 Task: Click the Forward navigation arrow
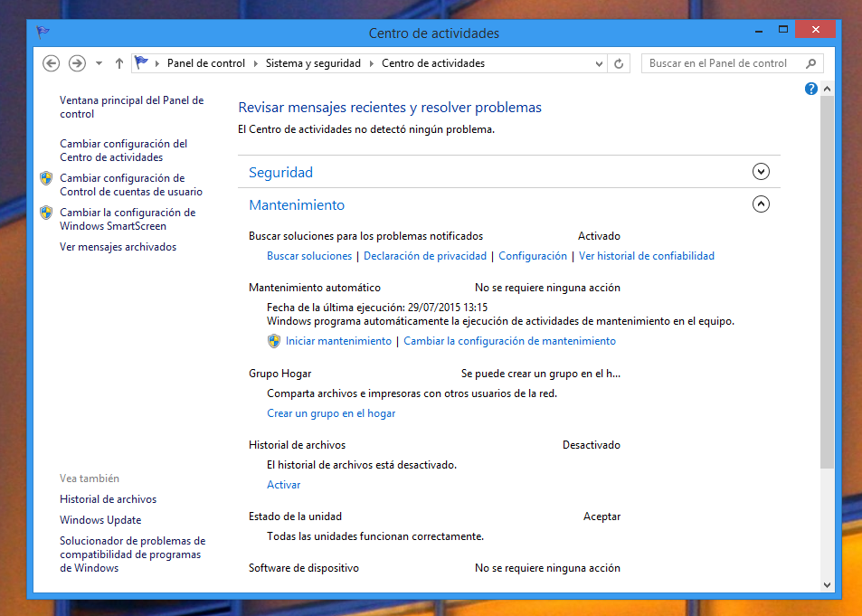pos(77,63)
